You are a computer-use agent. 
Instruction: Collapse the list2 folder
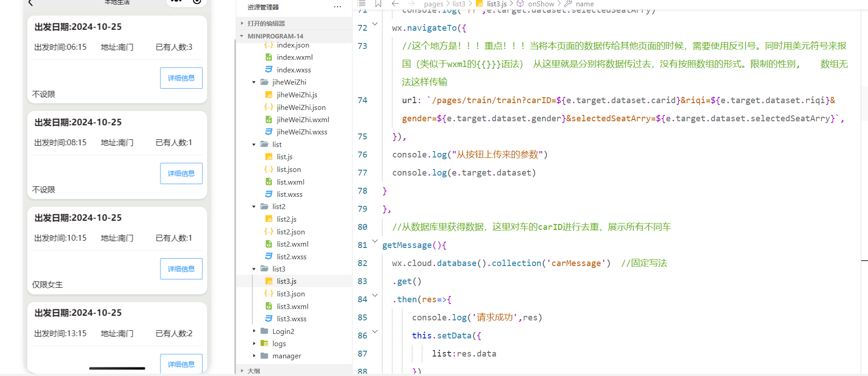click(254, 207)
